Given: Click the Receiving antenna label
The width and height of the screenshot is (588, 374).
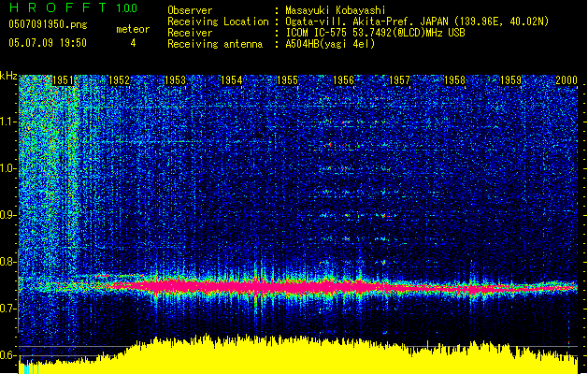Looking at the screenshot, I should (x=215, y=44).
